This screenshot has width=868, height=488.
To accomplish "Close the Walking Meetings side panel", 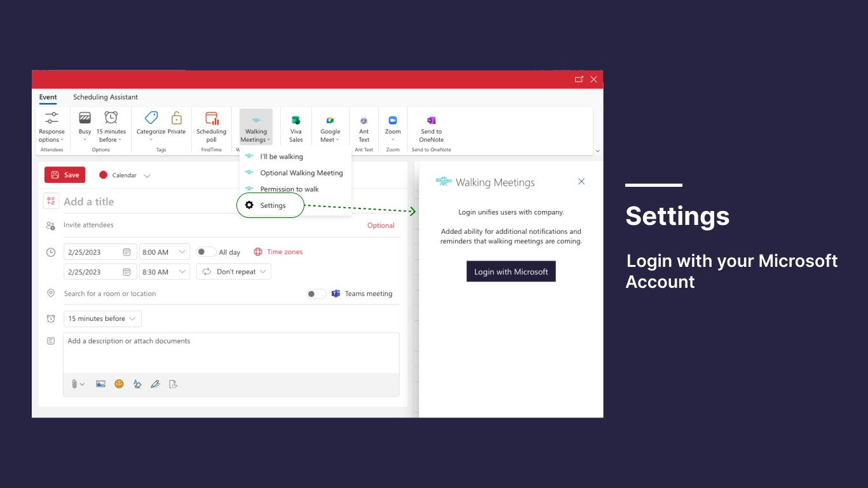I will click(x=581, y=182).
